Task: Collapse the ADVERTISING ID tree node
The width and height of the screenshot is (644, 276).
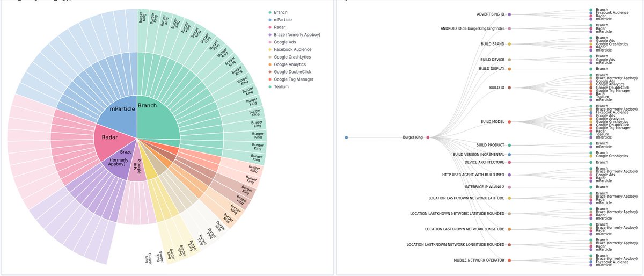Action: tap(509, 14)
